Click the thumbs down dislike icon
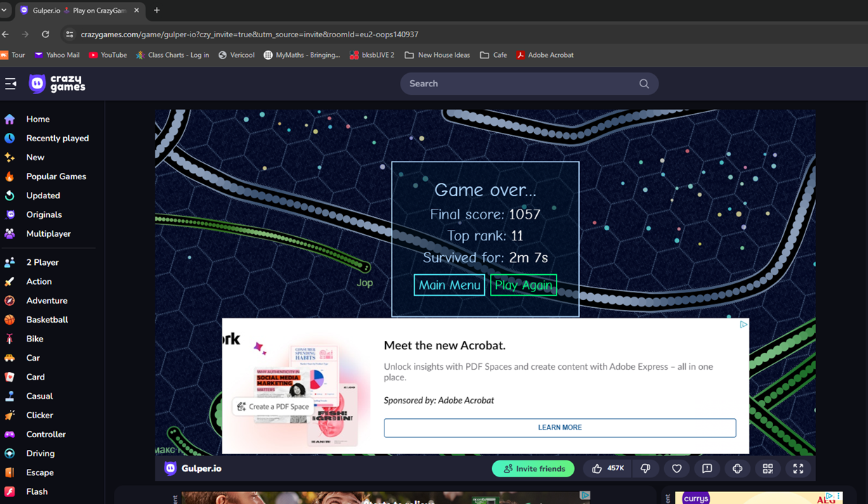This screenshot has height=504, width=868. pos(645,469)
